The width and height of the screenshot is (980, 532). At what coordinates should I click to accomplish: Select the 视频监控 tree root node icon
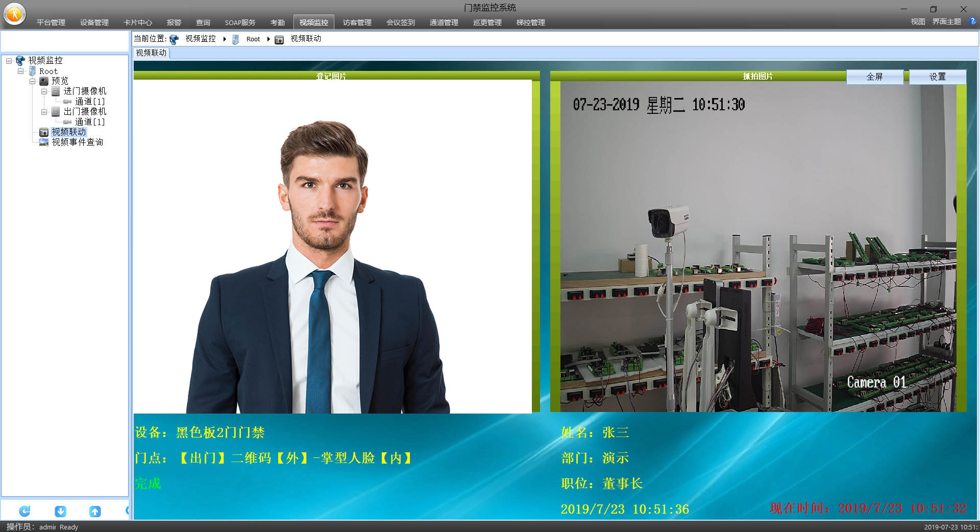point(20,61)
